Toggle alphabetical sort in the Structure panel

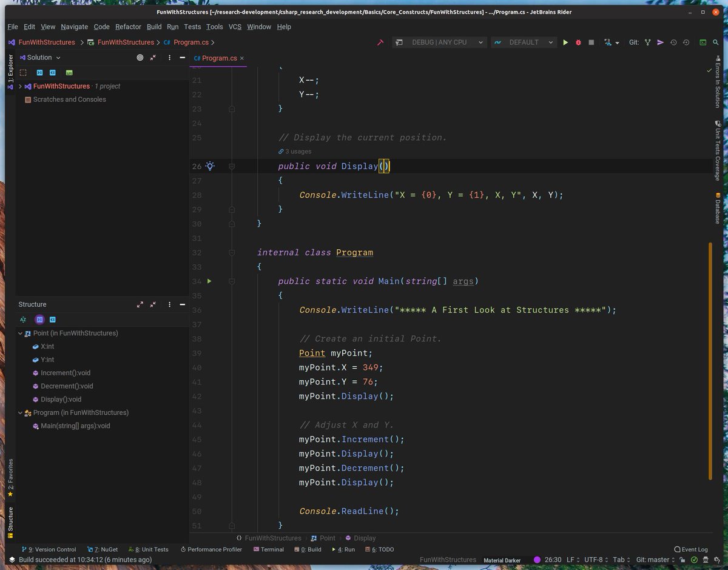23,320
